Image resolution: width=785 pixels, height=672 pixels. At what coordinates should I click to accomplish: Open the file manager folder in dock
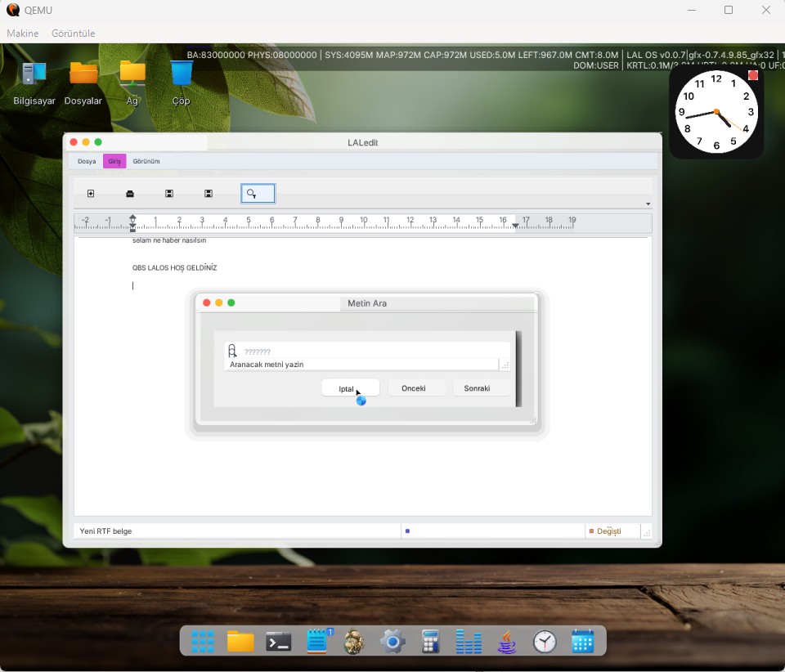coord(240,641)
